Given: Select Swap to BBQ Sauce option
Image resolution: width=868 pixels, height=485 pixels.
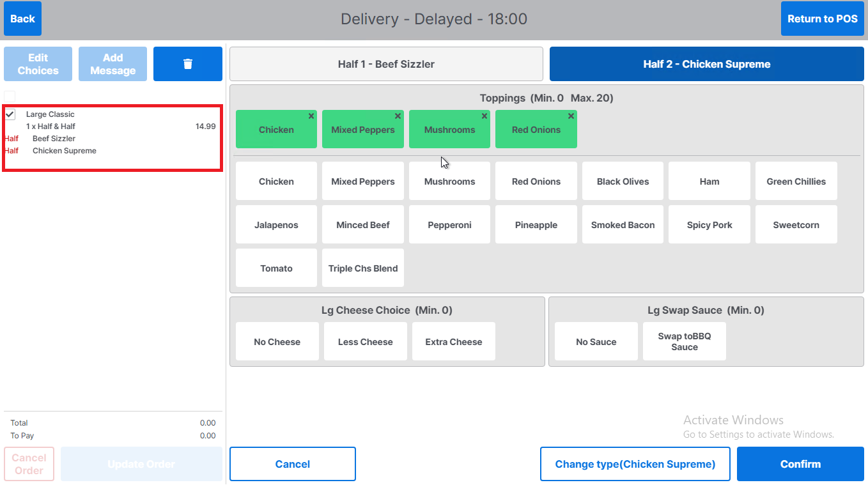Looking at the screenshot, I should pos(684,342).
